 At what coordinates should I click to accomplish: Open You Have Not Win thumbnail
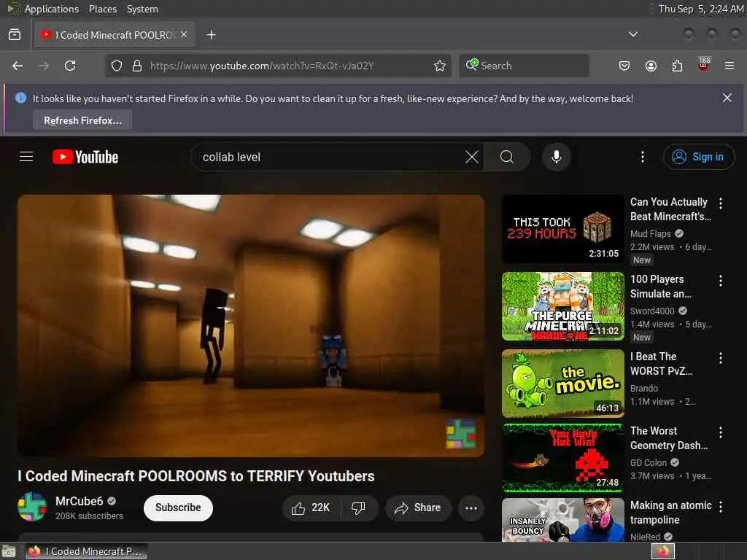562,458
